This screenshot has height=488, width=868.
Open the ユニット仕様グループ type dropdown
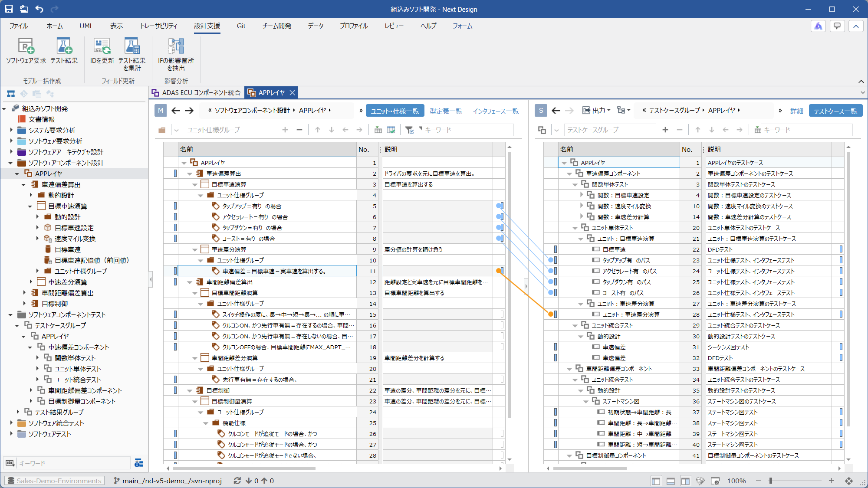[177, 130]
